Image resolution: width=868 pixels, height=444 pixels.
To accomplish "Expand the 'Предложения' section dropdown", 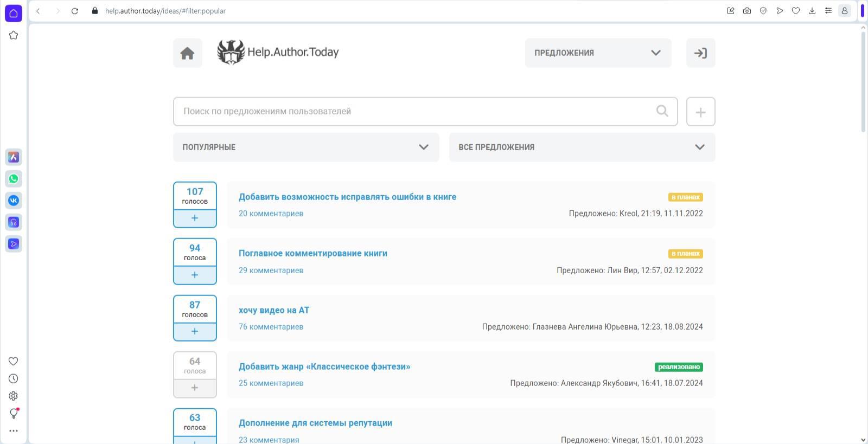I will 598,53.
